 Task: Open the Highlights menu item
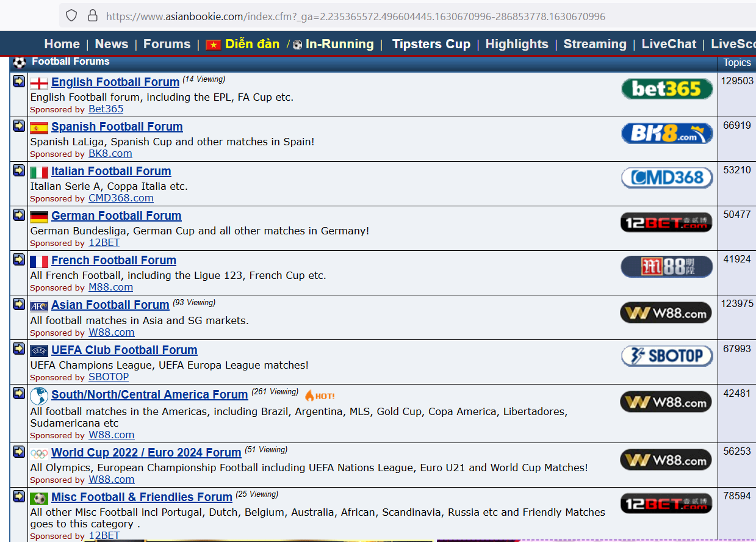click(x=517, y=44)
